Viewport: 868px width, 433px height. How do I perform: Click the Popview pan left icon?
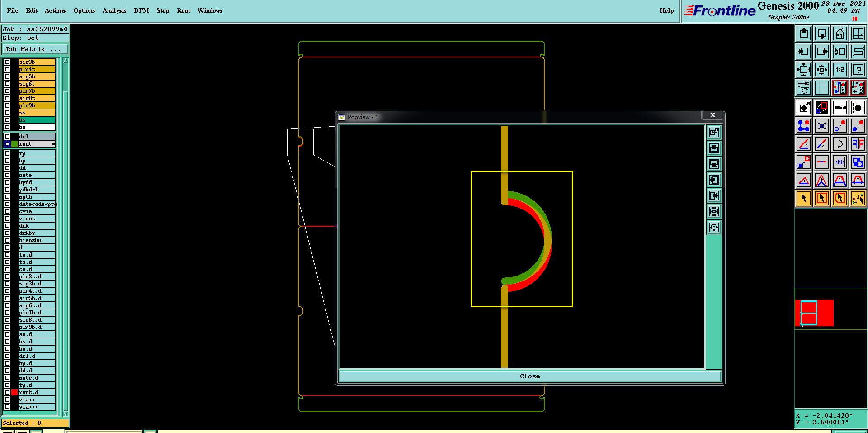point(714,180)
